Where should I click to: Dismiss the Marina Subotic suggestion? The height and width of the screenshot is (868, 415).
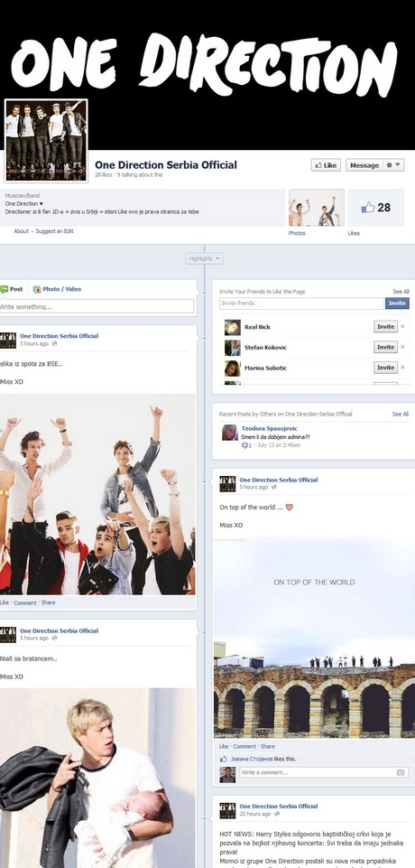(402, 368)
